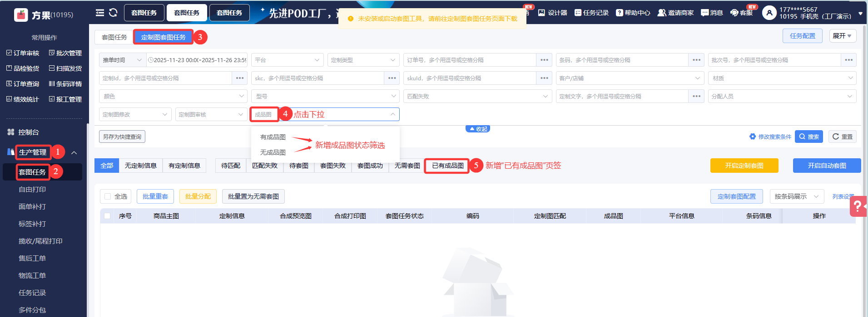Select 有成品图 from dropdown list

[x=273, y=137]
